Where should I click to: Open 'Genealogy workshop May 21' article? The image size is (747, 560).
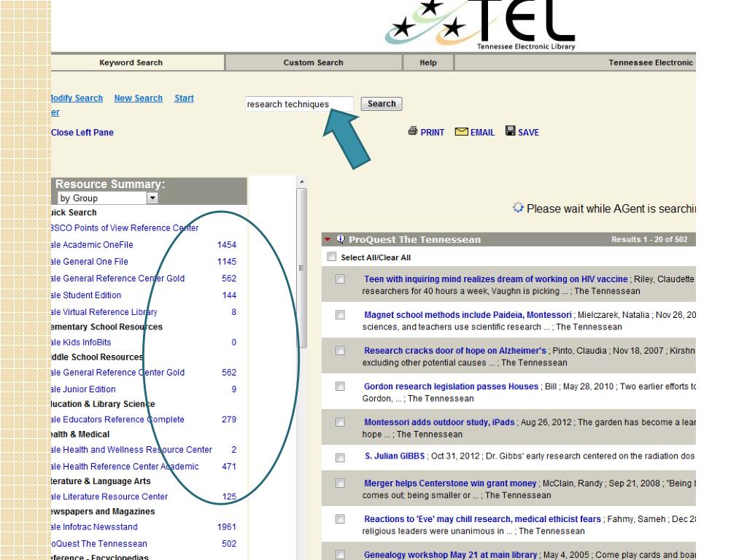[x=450, y=555]
